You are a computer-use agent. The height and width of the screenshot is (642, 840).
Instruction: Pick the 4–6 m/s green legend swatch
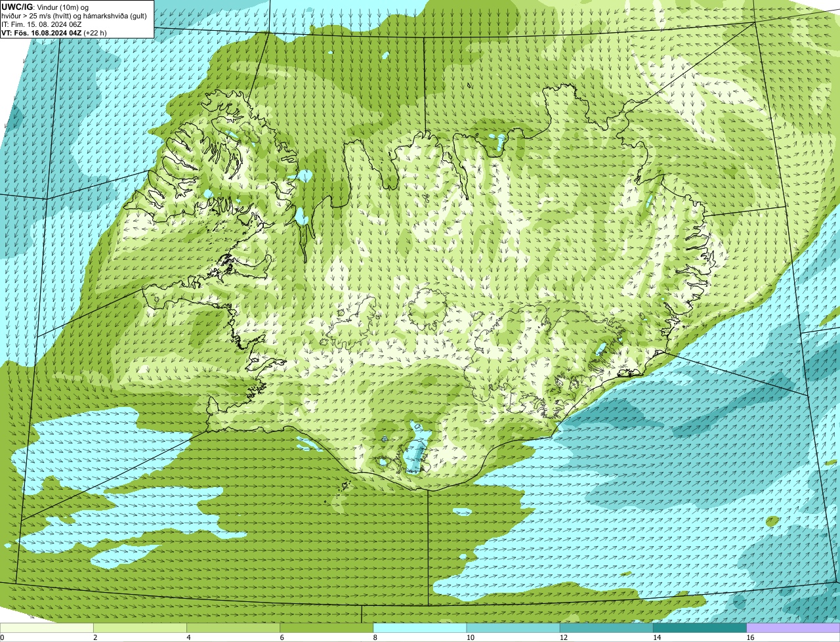[233, 628]
